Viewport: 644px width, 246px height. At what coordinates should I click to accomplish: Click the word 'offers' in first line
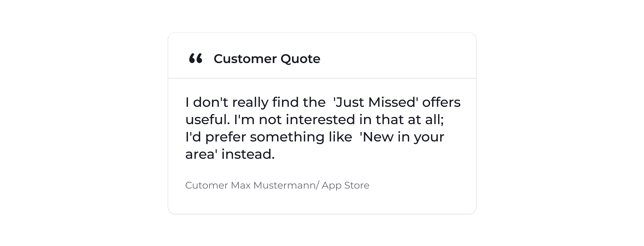tap(441, 102)
